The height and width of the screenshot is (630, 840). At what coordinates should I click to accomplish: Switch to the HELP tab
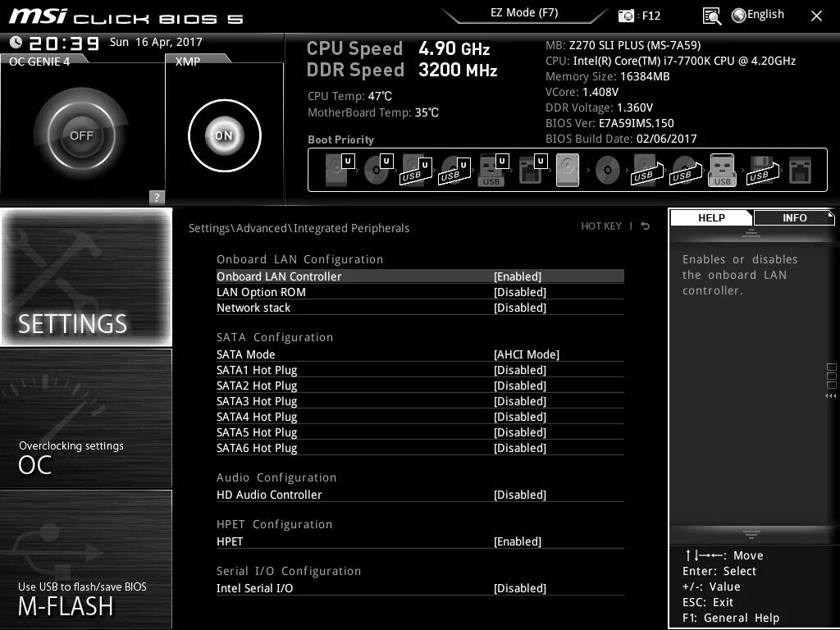click(711, 217)
